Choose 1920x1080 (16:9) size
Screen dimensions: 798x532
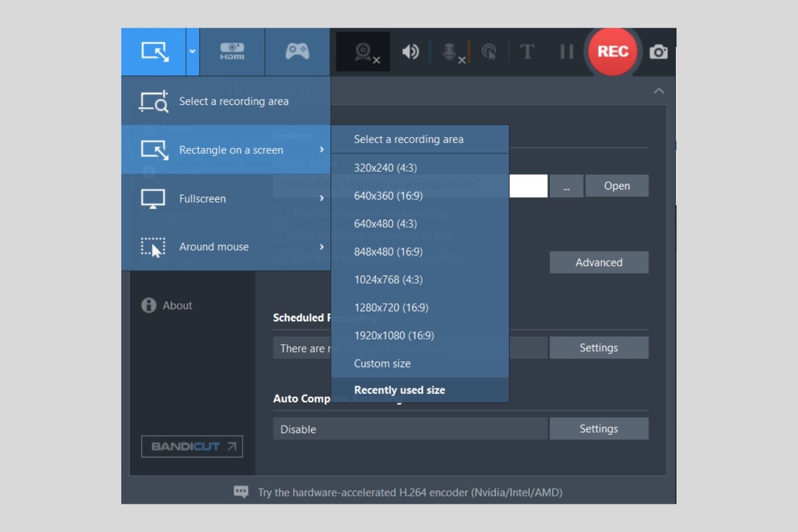pyautogui.click(x=394, y=336)
